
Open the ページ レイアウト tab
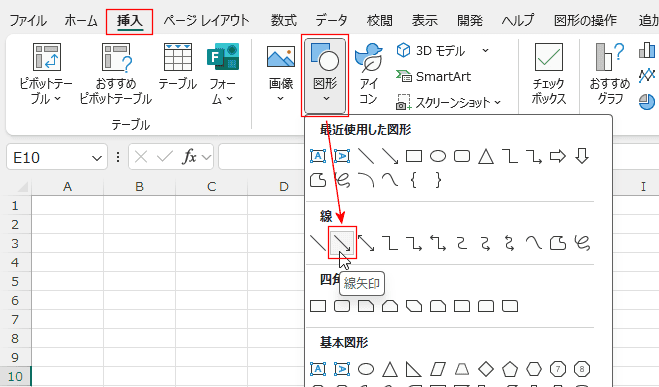tap(206, 20)
